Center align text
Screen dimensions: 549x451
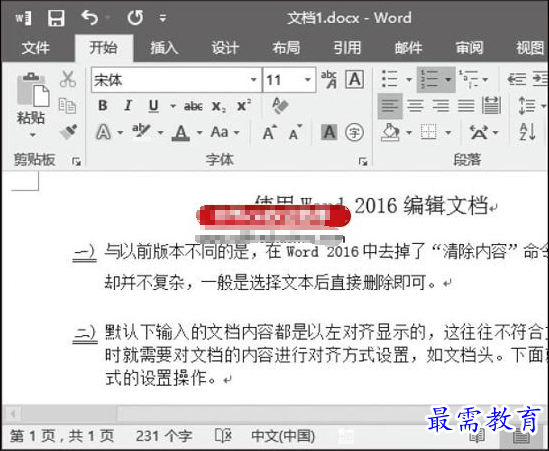[x=416, y=105]
